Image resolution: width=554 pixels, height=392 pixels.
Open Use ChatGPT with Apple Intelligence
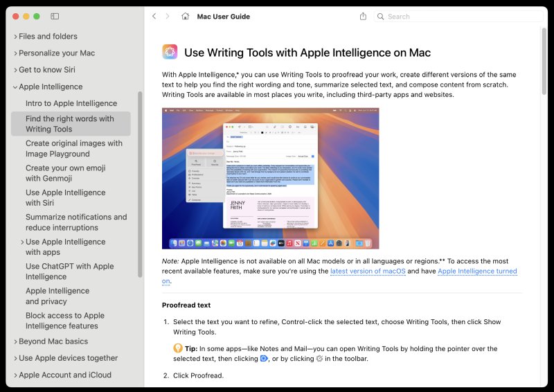pos(70,271)
